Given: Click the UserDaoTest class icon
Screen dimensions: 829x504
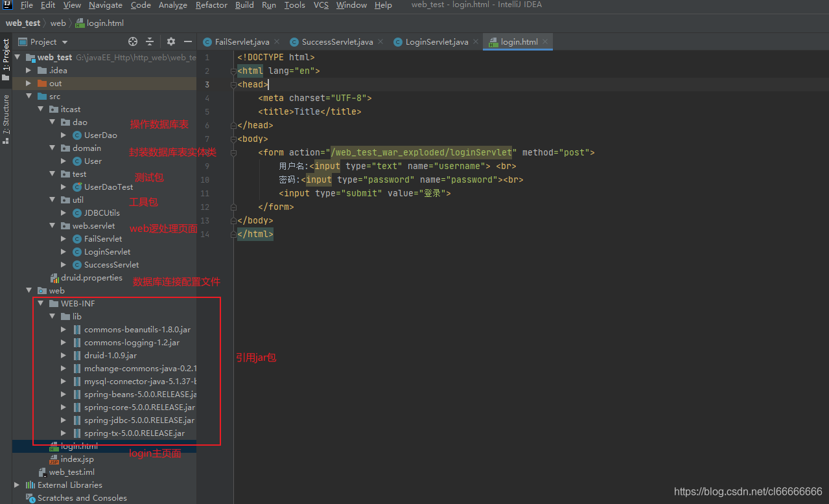Looking at the screenshot, I should [x=77, y=187].
